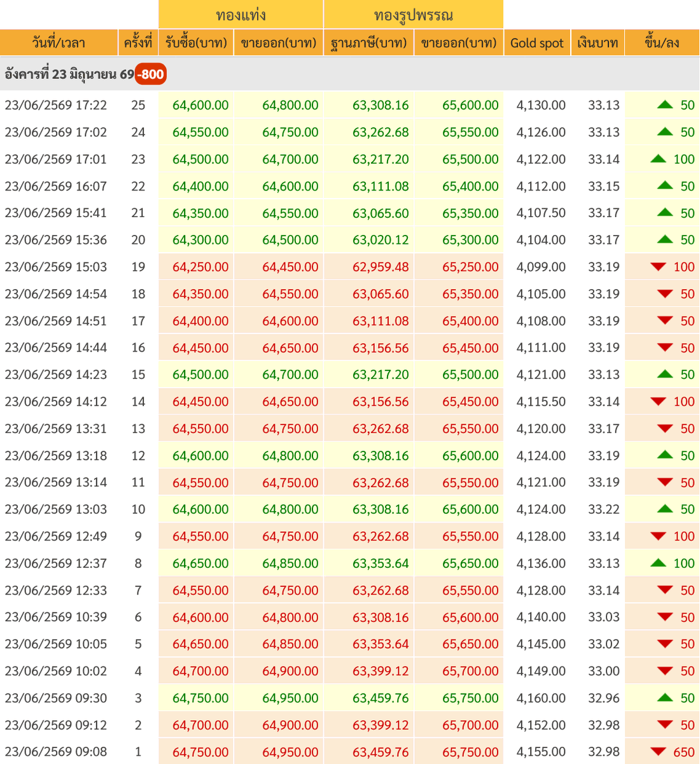This screenshot has width=700, height=764.
Task: Click timestamp 23/06/2569 17:02
Action: (56, 132)
